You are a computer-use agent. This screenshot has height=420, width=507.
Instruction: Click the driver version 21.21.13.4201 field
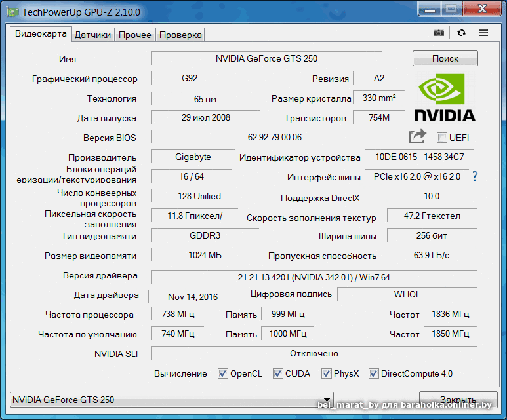[x=314, y=277]
